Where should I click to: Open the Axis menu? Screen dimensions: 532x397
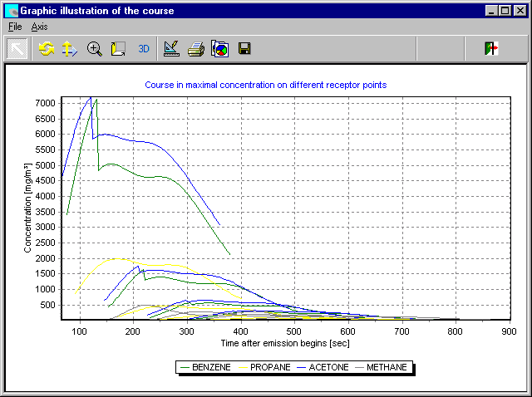40,27
